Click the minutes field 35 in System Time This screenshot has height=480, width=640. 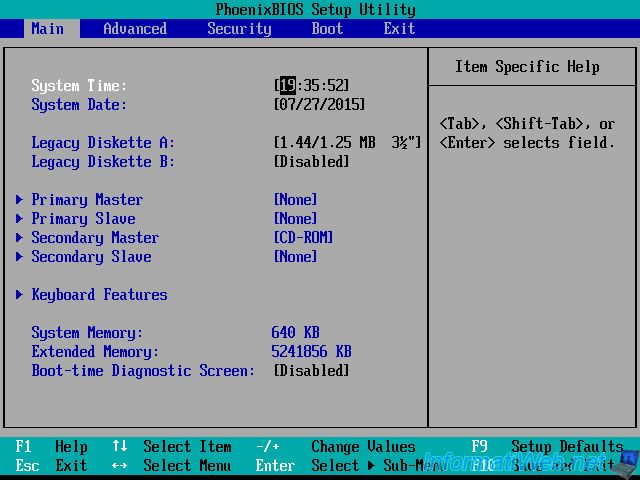click(x=311, y=85)
